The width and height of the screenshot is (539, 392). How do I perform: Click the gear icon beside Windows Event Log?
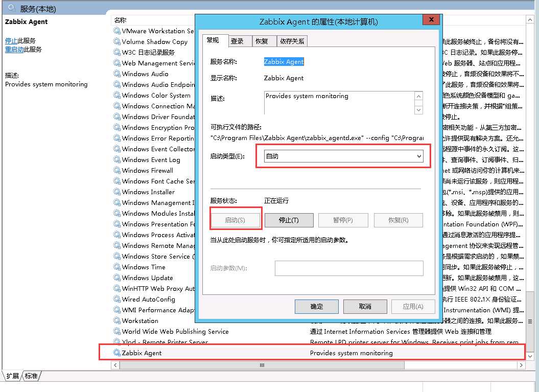pyautogui.click(x=117, y=159)
